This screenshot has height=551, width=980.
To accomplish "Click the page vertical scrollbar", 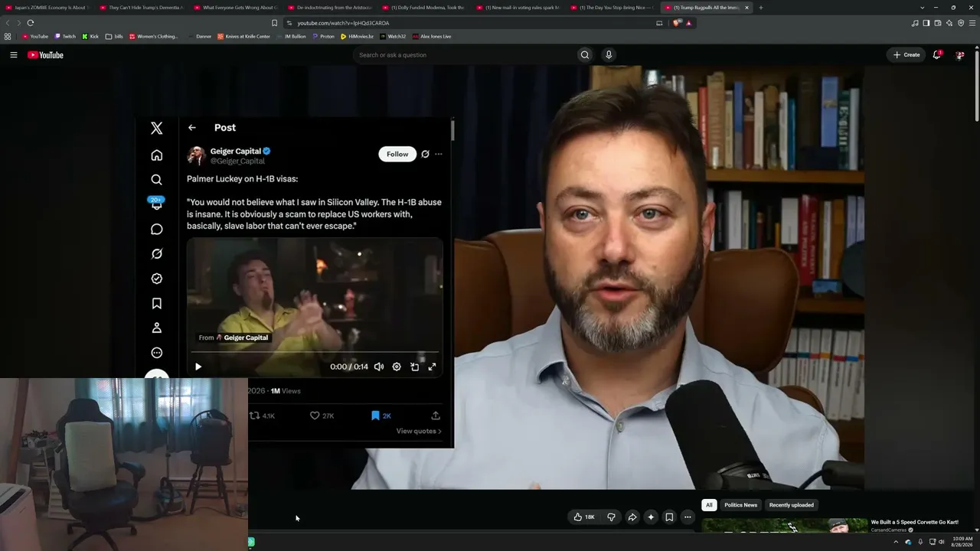I will 977,84.
